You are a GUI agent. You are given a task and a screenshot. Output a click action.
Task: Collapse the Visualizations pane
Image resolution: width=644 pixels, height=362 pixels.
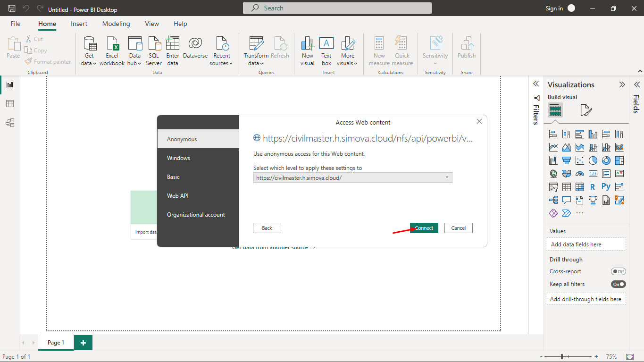click(622, 84)
